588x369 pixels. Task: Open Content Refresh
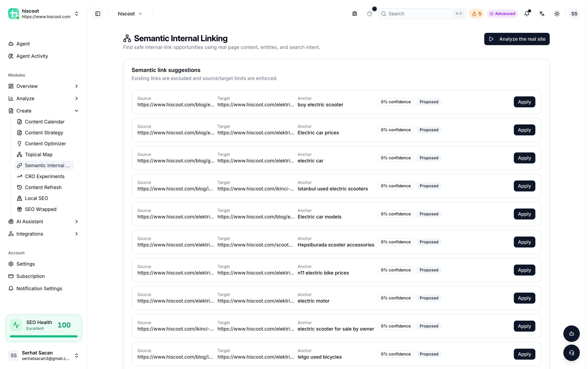point(44,187)
